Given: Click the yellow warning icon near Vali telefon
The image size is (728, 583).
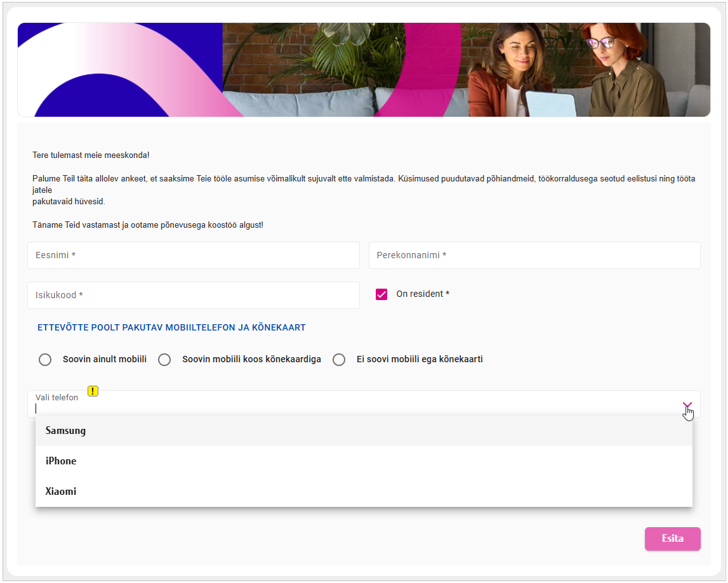Looking at the screenshot, I should pos(93,391).
